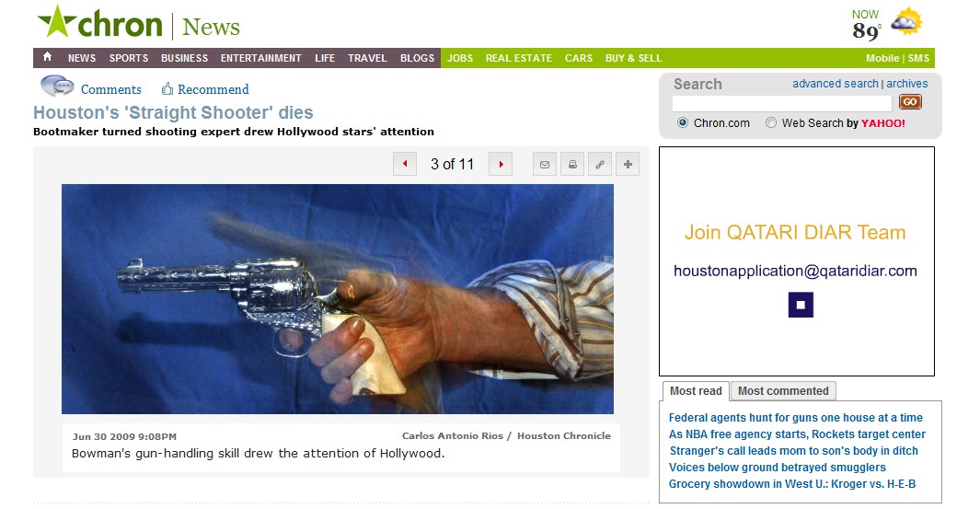Viewport: 980px width, 509px height.
Task: Open weather via the sun cloud icon
Action: [x=906, y=22]
